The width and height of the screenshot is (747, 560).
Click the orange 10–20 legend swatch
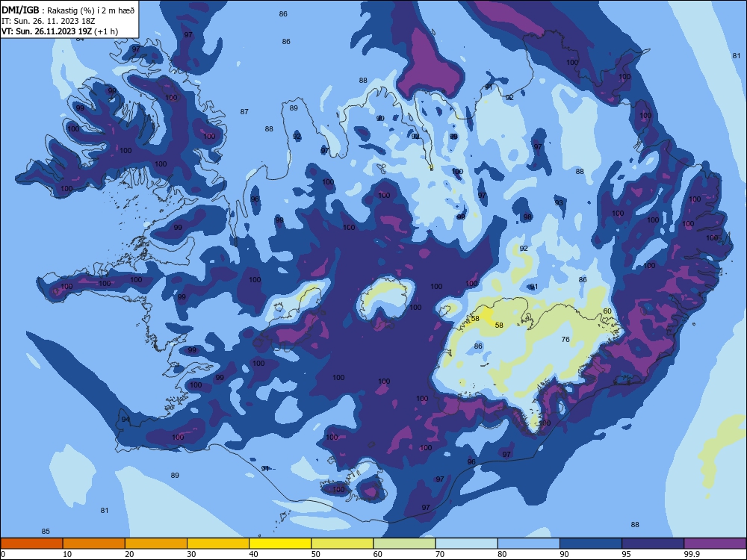[x=94, y=544]
